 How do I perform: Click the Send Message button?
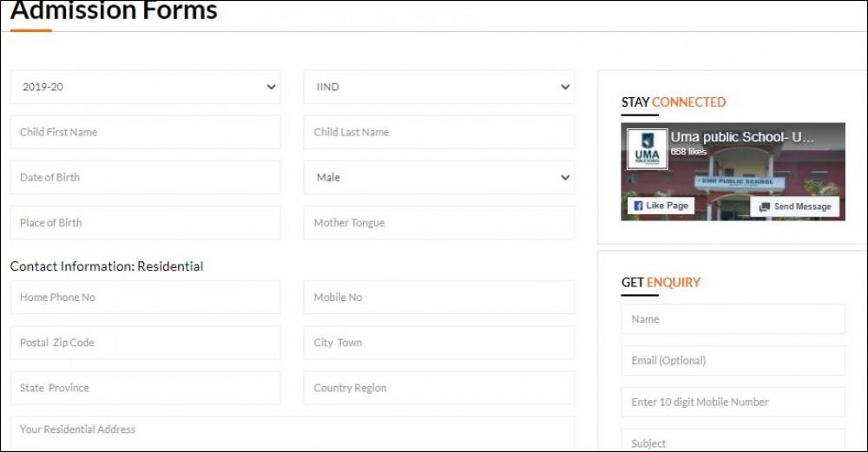[x=795, y=206]
